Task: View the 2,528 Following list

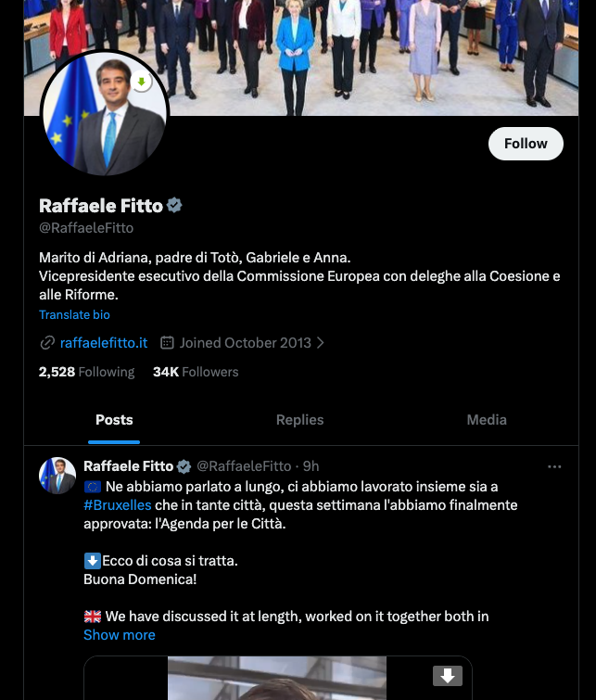Action: pos(86,372)
